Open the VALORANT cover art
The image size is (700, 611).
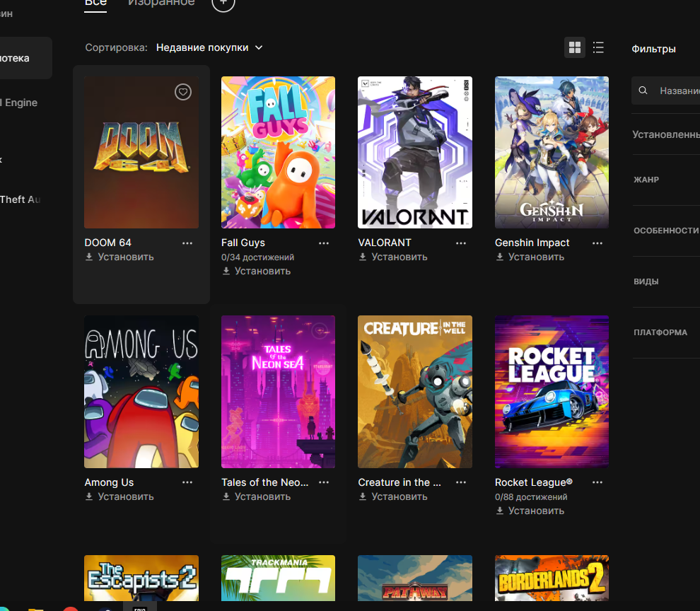415,152
